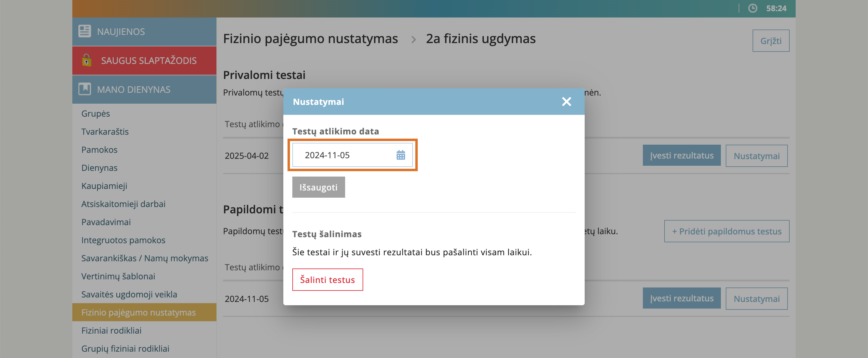Open Grupės in the sidebar
This screenshot has height=358, width=868.
point(95,114)
